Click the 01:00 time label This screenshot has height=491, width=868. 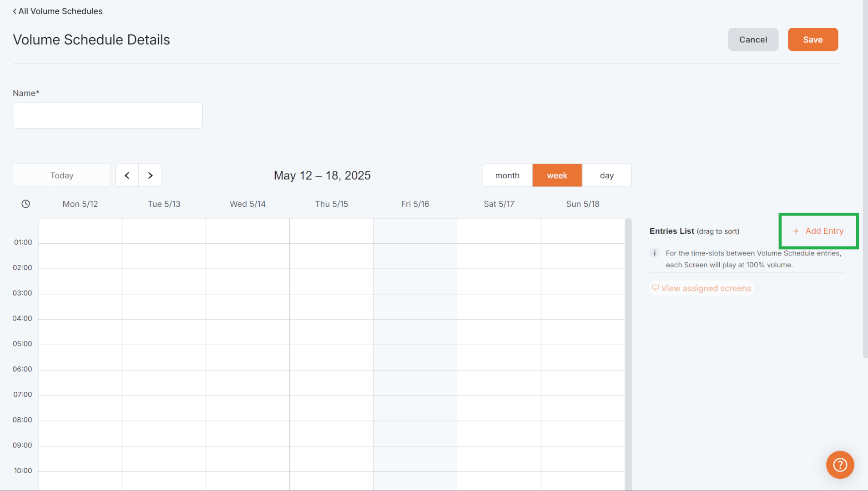(23, 242)
